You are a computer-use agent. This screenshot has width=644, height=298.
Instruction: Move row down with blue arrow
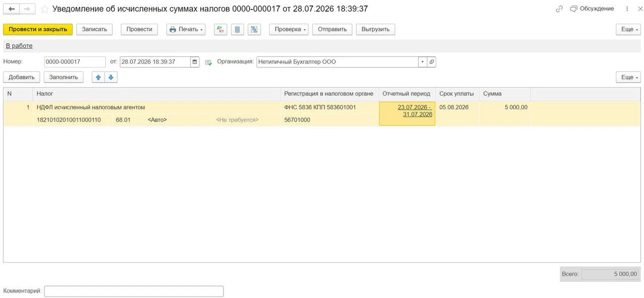[111, 77]
